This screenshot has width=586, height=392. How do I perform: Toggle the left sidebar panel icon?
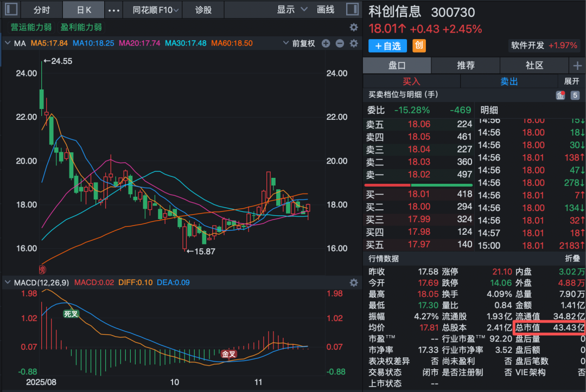pyautogui.click(x=11, y=9)
